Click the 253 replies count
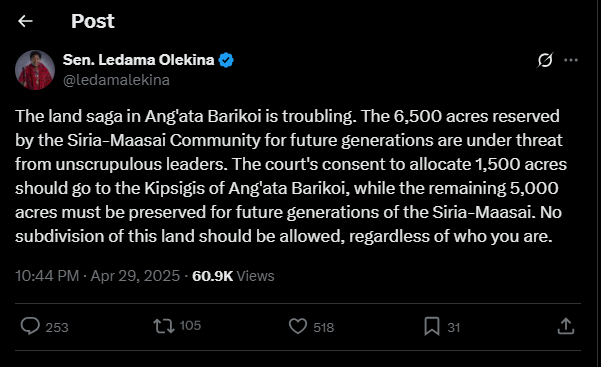 click(x=57, y=328)
